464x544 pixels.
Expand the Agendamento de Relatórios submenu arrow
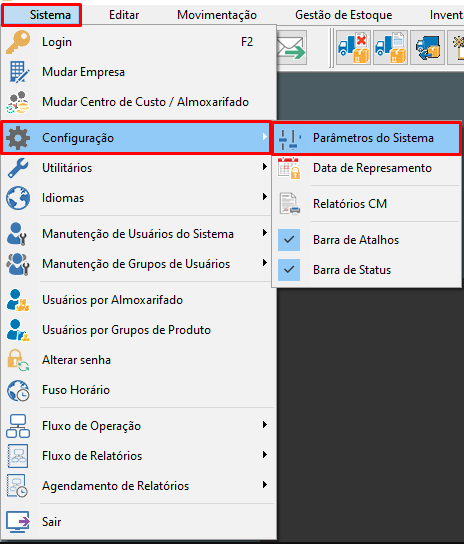(x=265, y=485)
